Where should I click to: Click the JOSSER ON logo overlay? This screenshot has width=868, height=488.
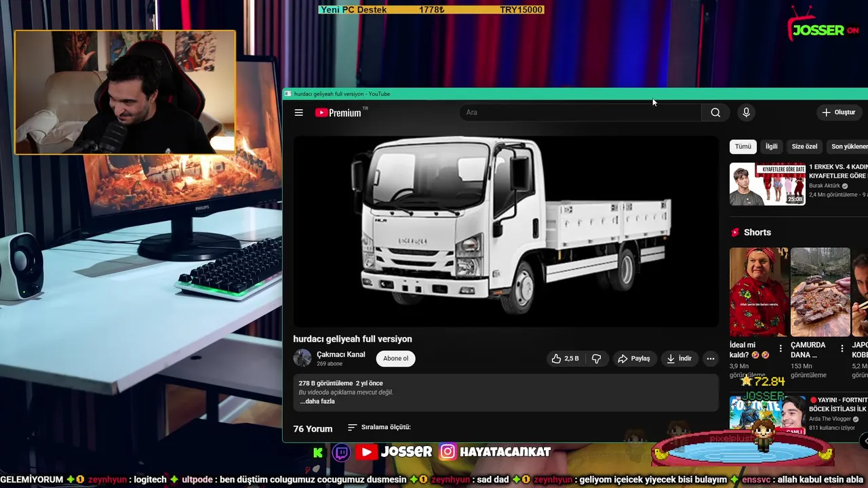click(823, 25)
